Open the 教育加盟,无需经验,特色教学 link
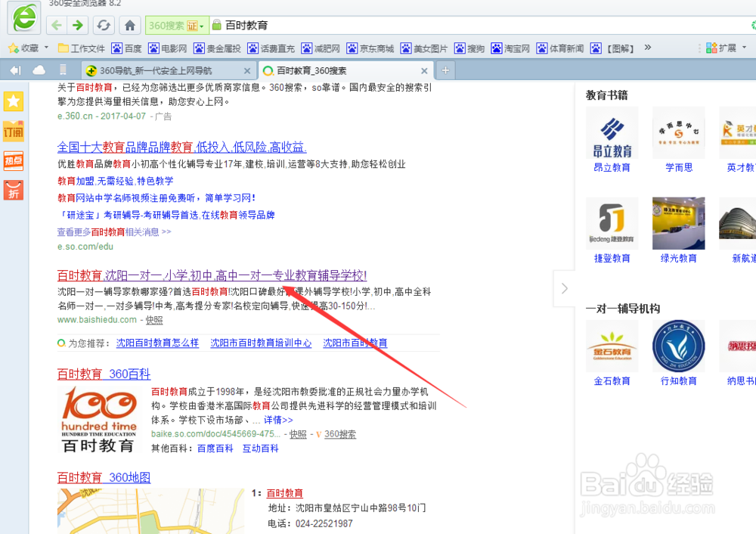The height and width of the screenshot is (534, 756). coord(116,181)
